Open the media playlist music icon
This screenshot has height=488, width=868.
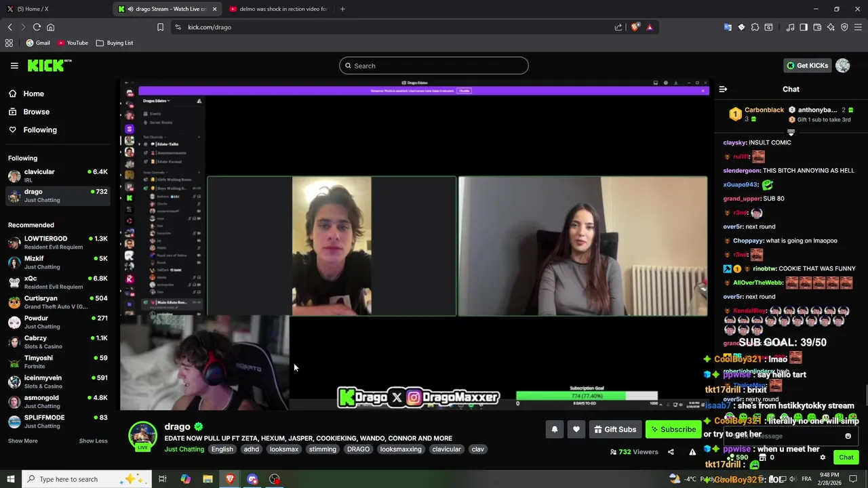(x=790, y=27)
